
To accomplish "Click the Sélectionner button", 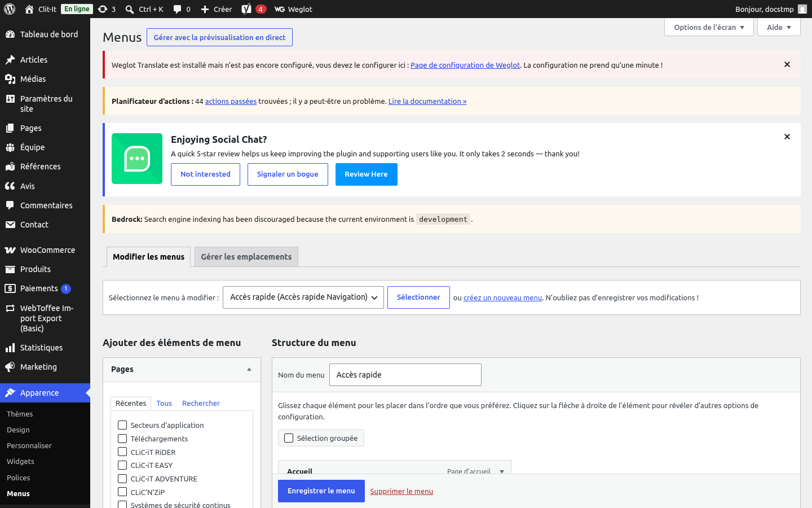I will [x=418, y=297].
